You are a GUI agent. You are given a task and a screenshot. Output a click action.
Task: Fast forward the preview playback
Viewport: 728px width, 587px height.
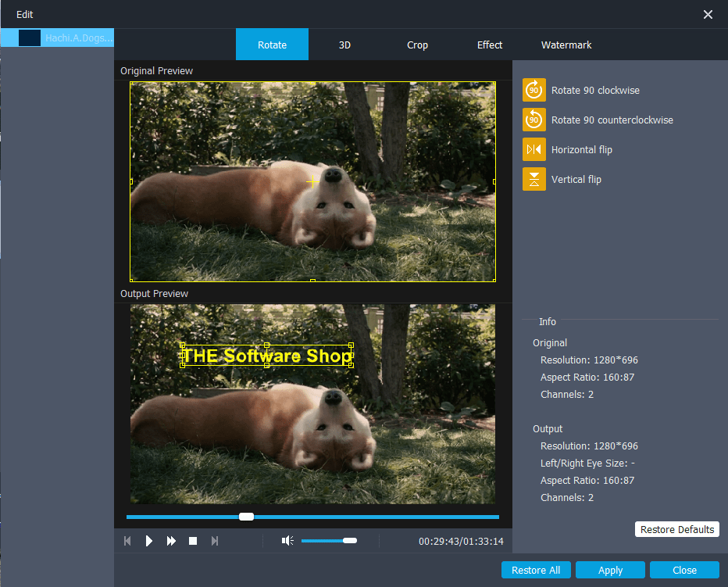coord(171,540)
